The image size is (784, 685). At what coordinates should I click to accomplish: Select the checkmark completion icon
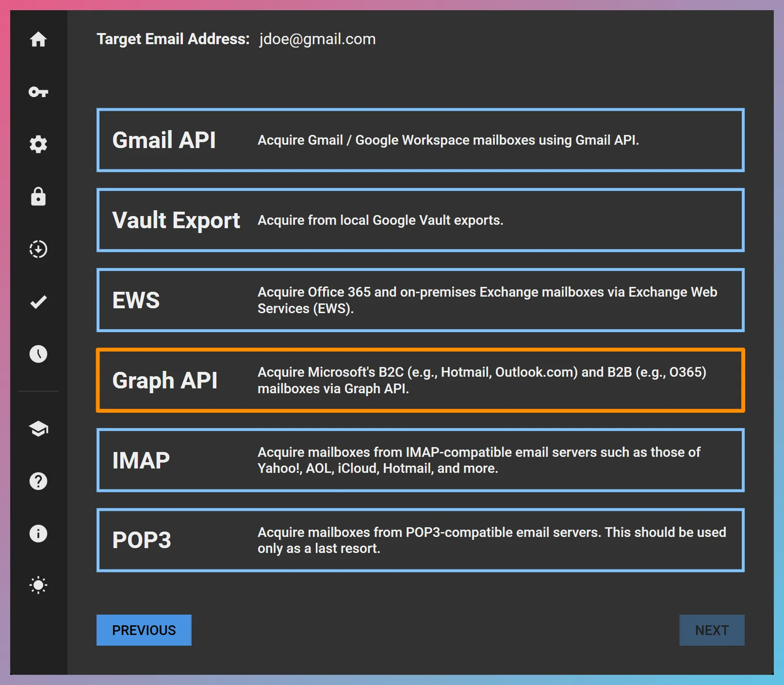pyautogui.click(x=38, y=302)
